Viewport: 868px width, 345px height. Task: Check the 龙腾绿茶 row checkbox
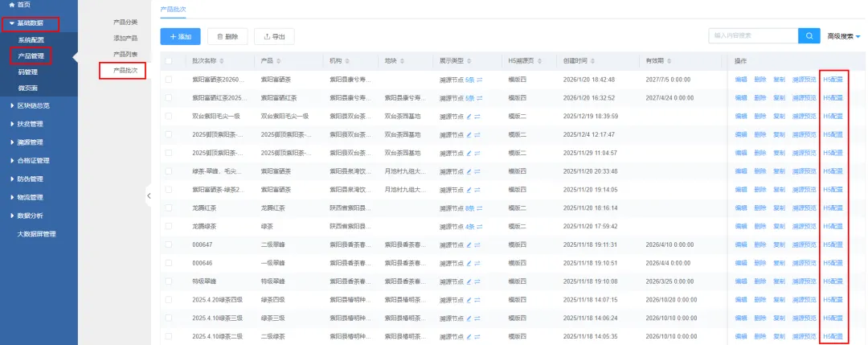click(x=168, y=227)
